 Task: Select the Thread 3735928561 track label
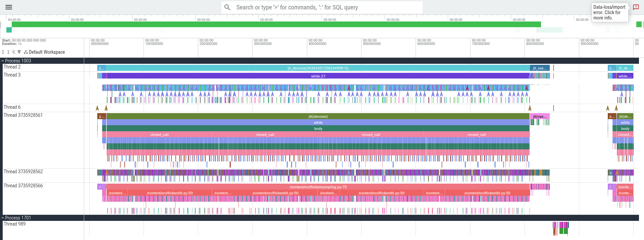coord(23,115)
